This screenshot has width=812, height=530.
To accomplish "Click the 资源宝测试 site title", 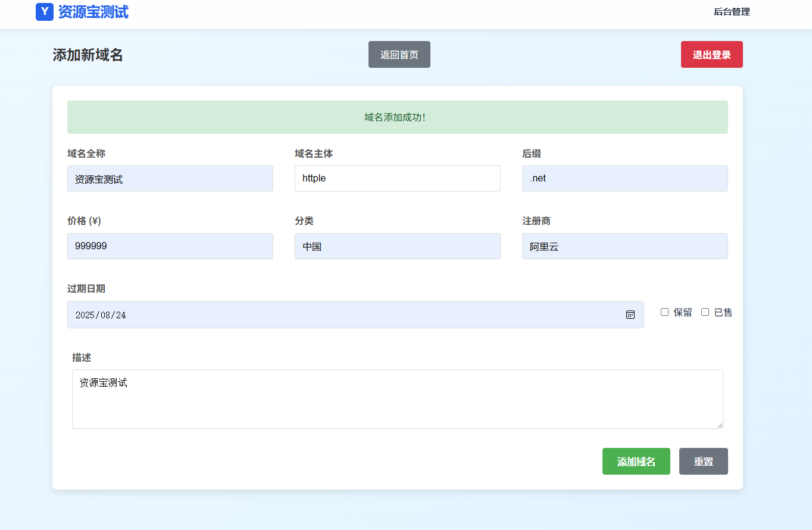I will click(93, 12).
